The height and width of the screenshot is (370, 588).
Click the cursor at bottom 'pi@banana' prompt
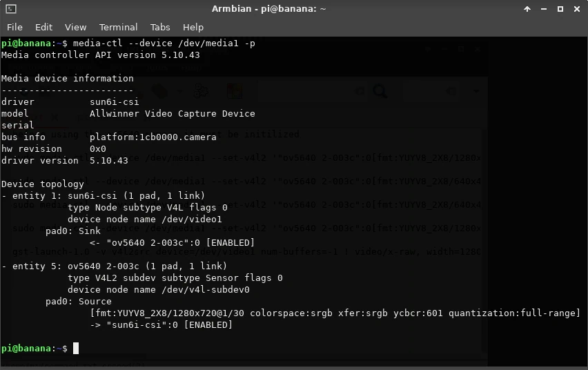click(76, 348)
